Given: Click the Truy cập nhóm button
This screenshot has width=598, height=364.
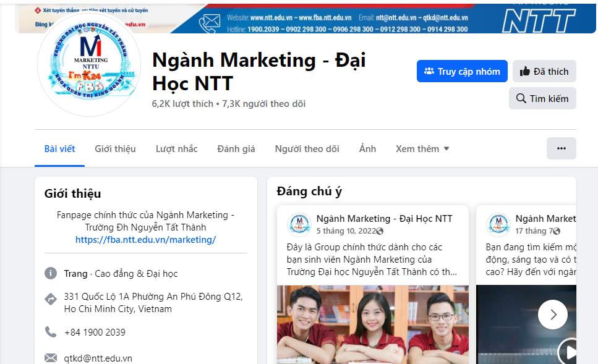Looking at the screenshot, I should click(x=462, y=71).
